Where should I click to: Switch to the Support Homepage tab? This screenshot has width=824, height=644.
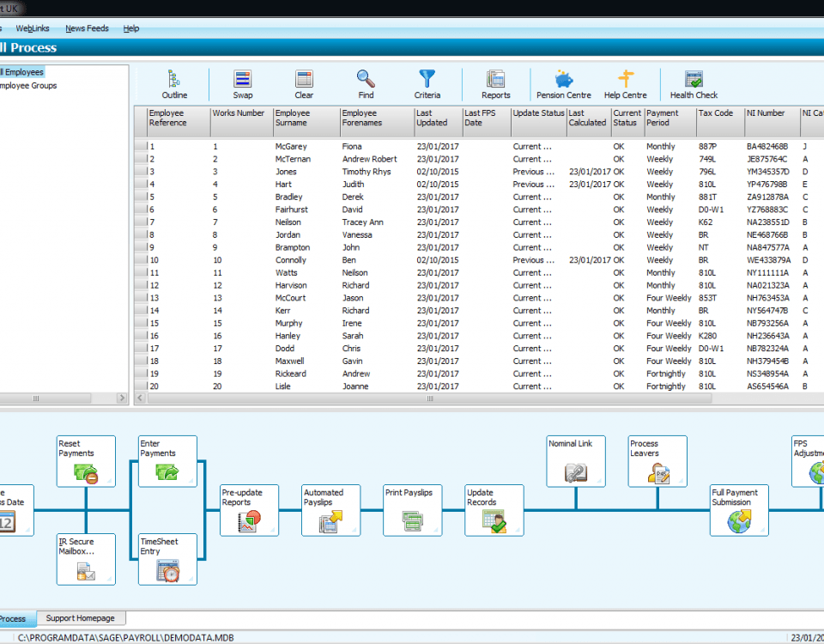click(x=81, y=618)
